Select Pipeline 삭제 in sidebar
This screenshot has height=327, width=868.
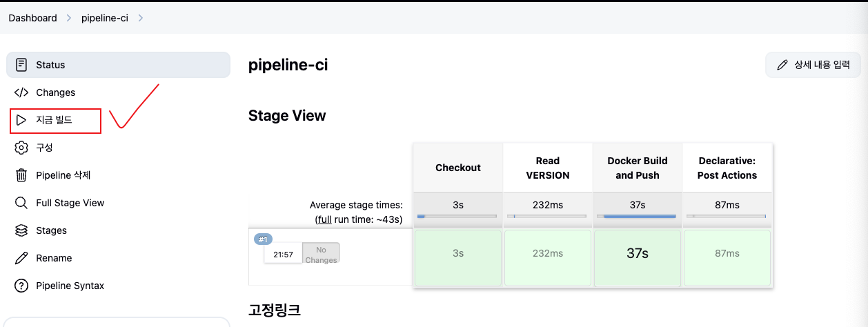(118, 175)
